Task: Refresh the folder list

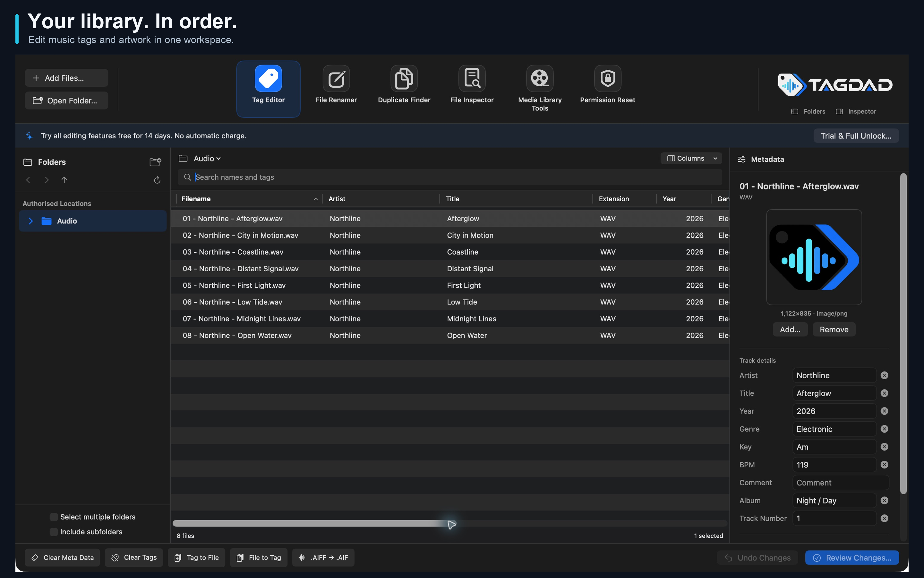Action: 157,180
